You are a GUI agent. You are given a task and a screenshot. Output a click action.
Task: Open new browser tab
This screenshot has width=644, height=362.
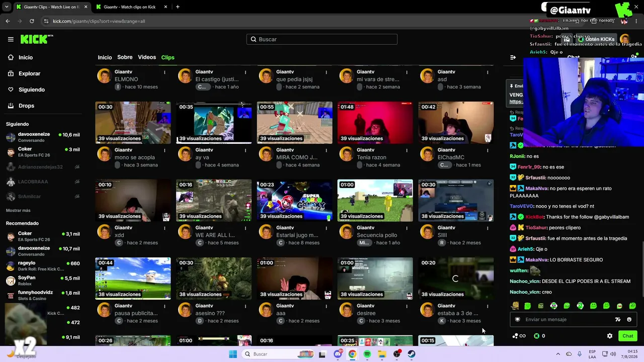178,7
